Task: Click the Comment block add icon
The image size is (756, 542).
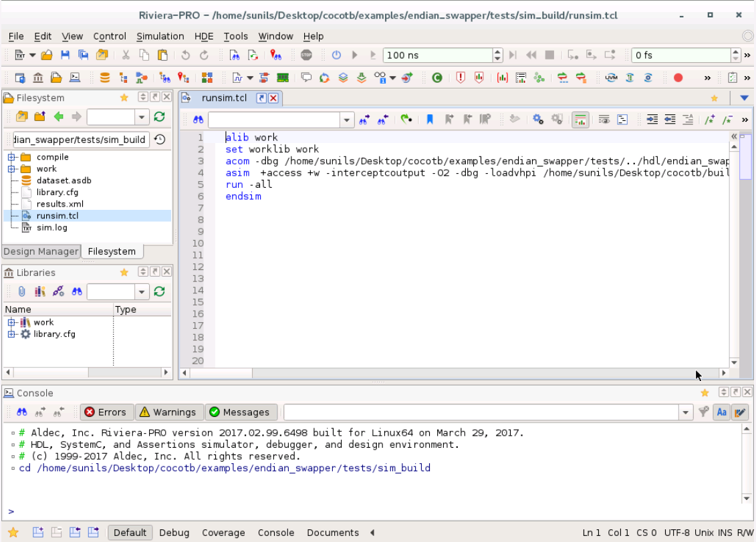Action: 709,119
